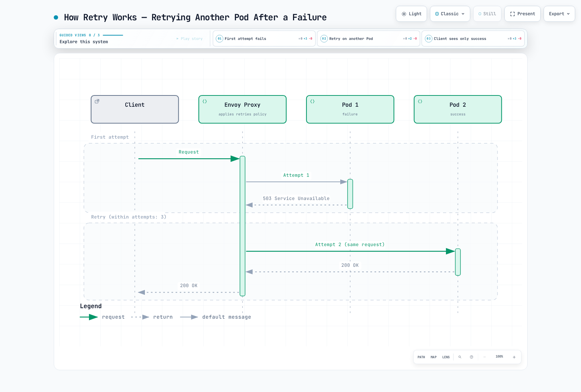This screenshot has height=392, width=581.
Task: Click the Attempt 2 (same request) label
Action: point(350,245)
